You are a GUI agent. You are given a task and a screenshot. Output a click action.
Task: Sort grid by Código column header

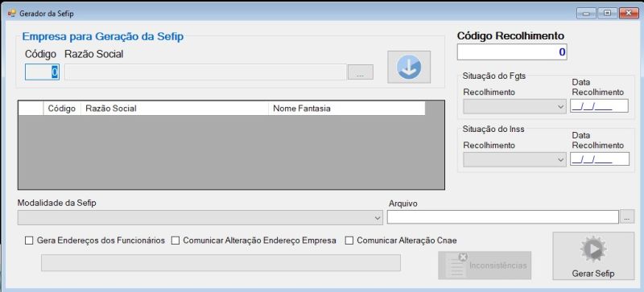[x=62, y=109]
